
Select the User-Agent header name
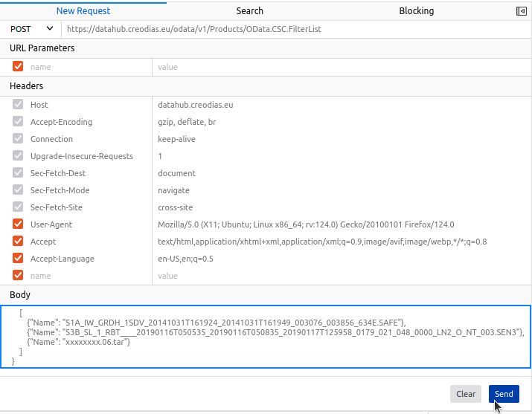click(51, 224)
